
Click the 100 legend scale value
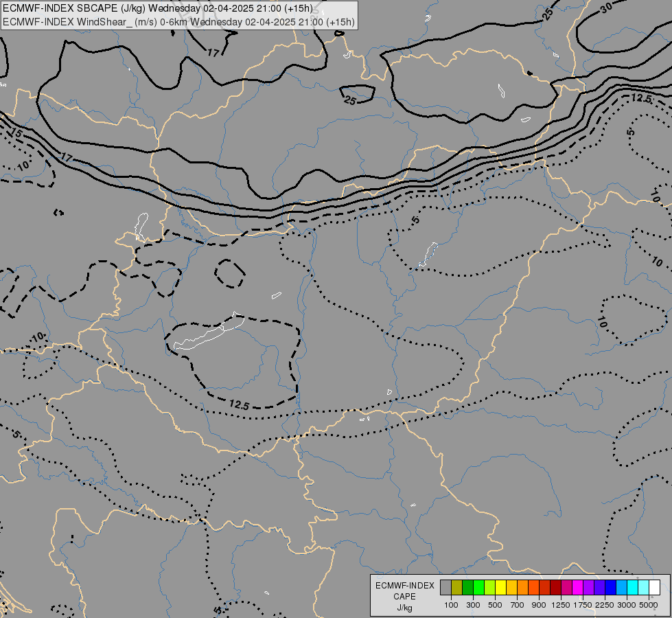tap(451, 605)
